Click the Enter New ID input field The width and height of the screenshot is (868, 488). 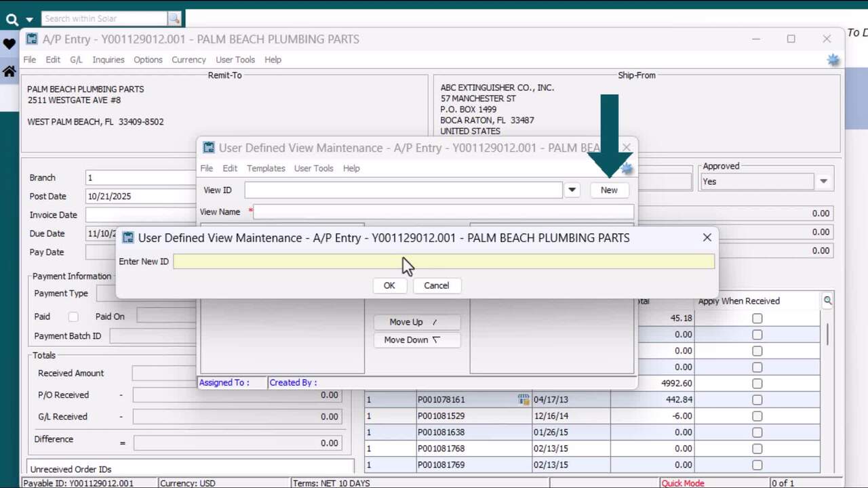click(x=443, y=262)
